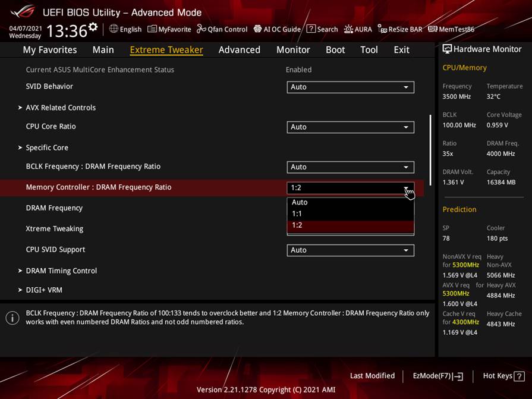Select CPU Core Ratio label

[51, 127]
